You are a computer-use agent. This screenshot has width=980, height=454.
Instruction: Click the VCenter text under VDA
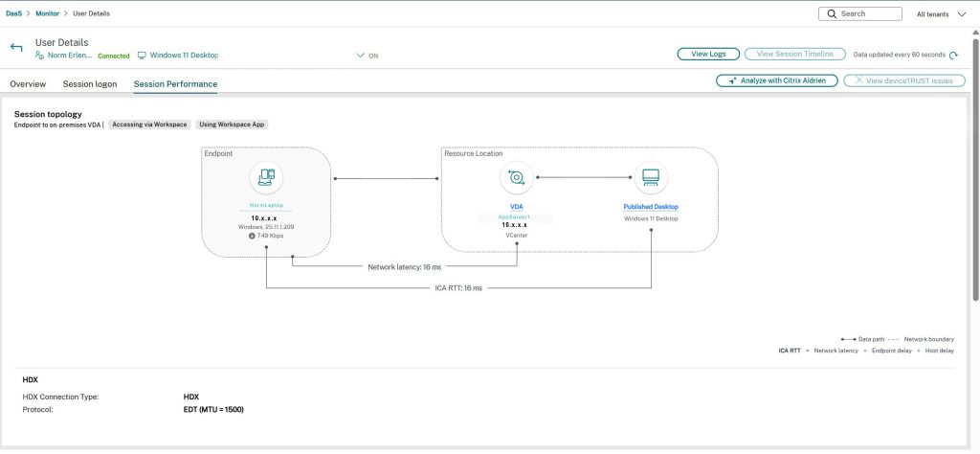click(x=516, y=236)
